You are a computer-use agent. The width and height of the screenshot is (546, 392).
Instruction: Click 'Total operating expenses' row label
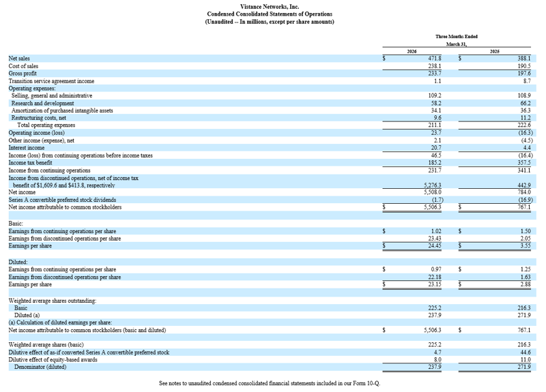coord(46,125)
